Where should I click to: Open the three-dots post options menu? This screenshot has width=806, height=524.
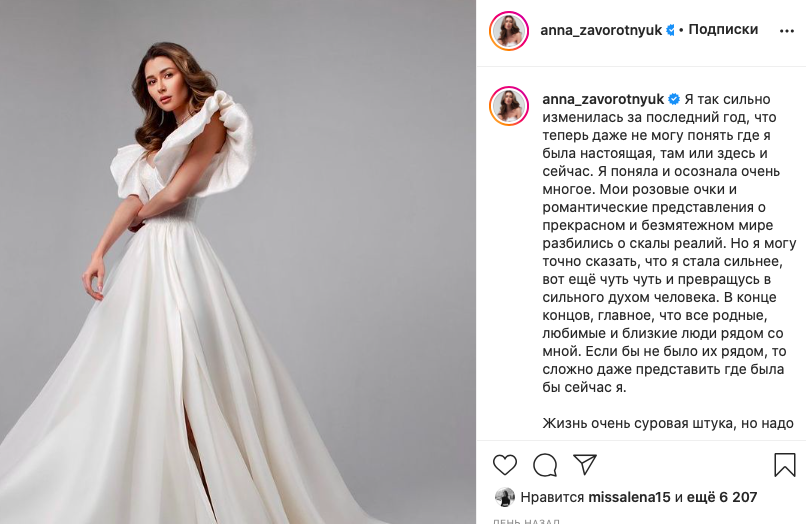pyautogui.click(x=786, y=31)
